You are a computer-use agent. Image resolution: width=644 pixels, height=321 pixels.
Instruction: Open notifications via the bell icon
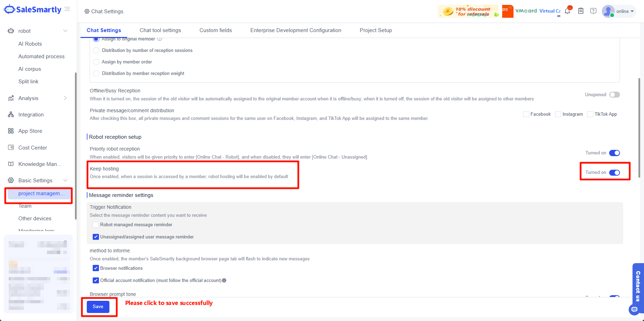coord(567,11)
